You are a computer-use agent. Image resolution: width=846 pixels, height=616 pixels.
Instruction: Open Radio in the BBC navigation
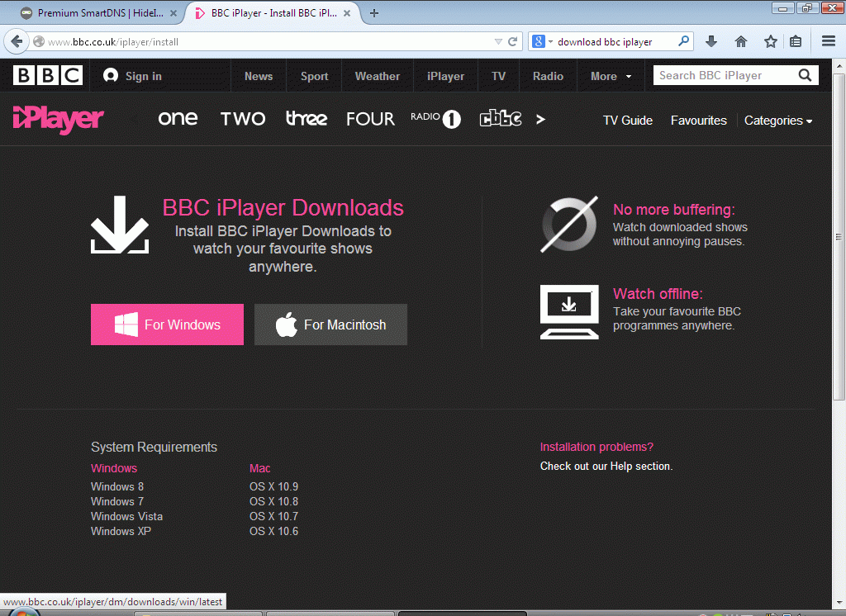548,76
